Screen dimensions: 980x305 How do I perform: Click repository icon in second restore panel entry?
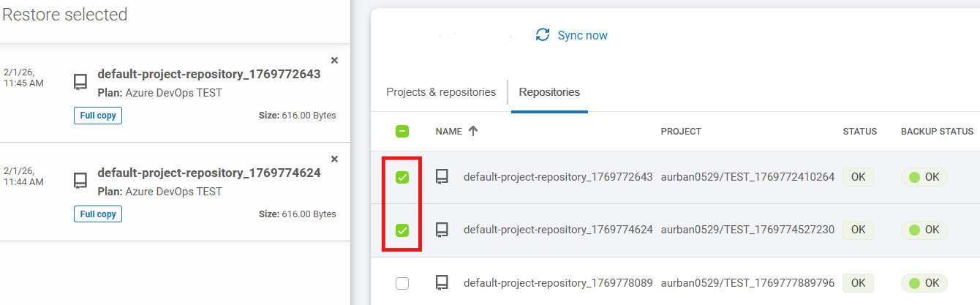click(80, 181)
